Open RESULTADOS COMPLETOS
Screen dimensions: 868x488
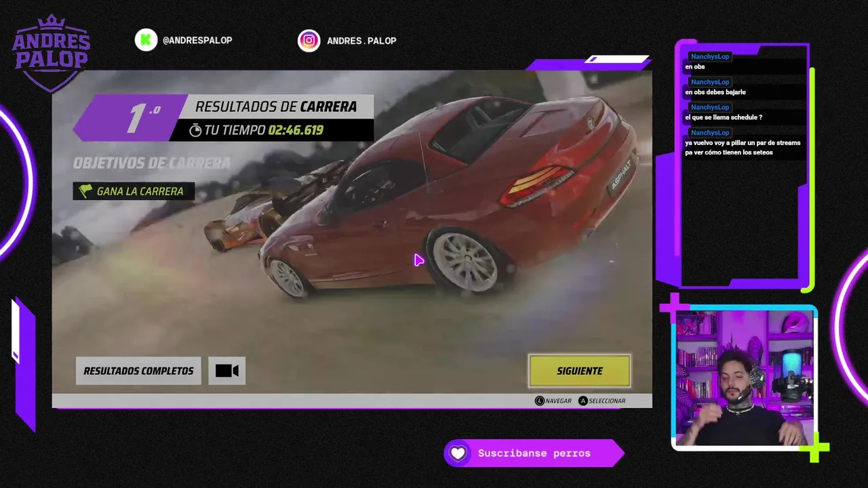pyautogui.click(x=138, y=371)
